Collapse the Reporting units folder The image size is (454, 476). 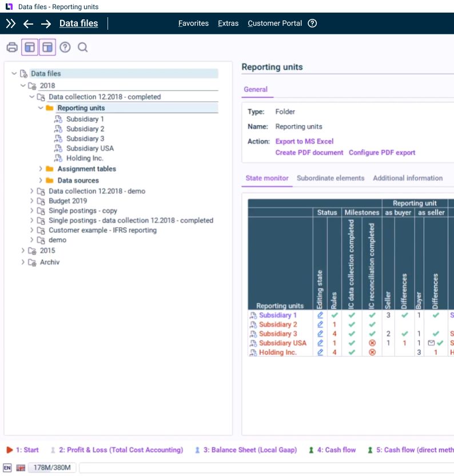[41, 108]
